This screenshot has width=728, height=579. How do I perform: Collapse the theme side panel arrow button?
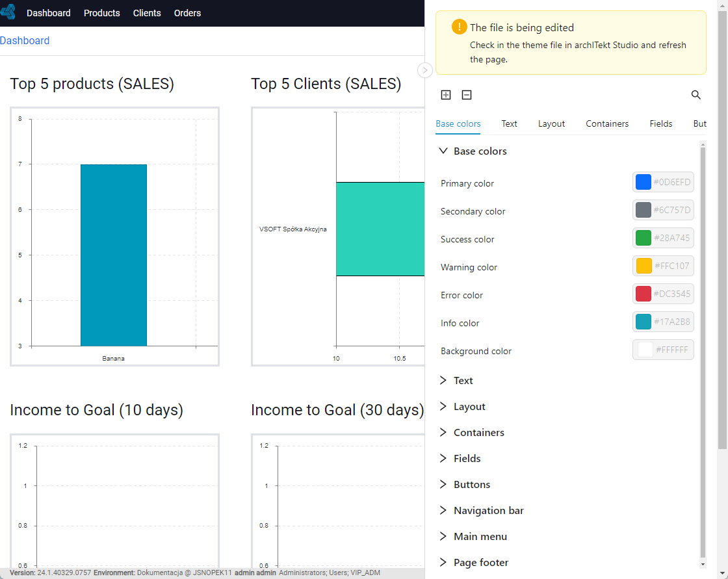[x=425, y=70]
